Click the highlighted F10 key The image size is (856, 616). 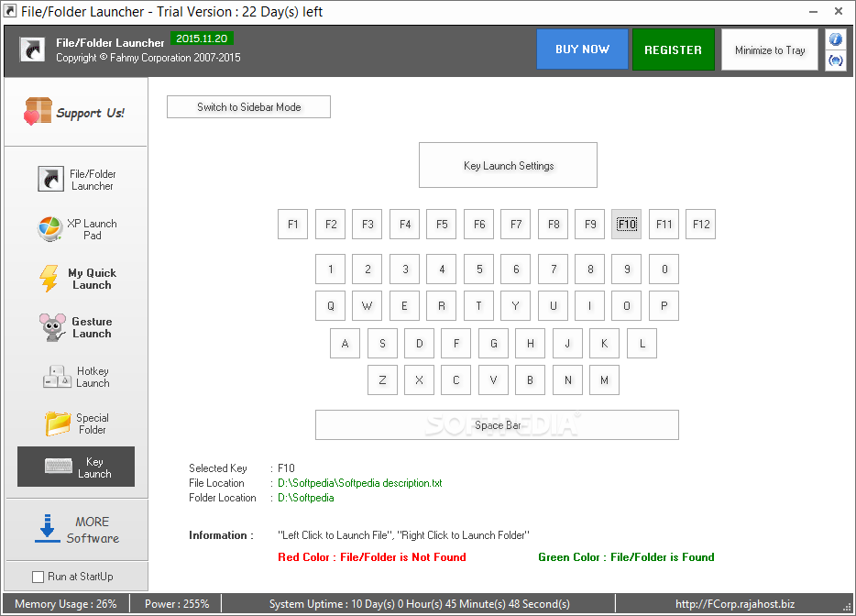(x=627, y=224)
